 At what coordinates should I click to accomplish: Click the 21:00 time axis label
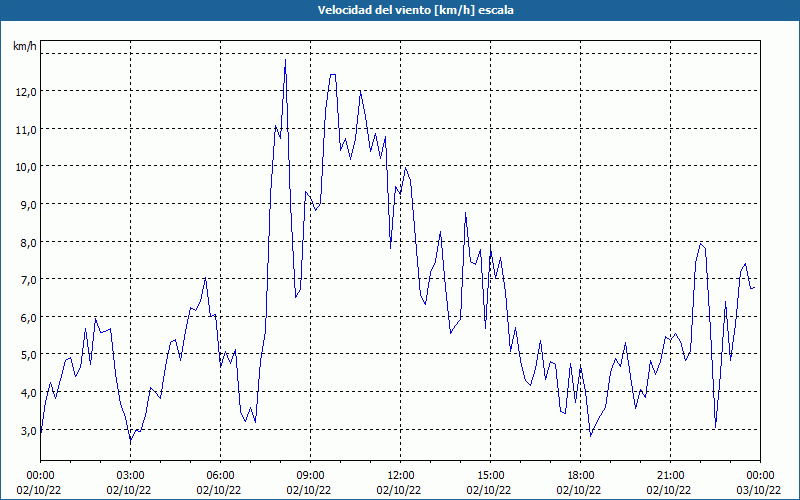click(x=670, y=476)
